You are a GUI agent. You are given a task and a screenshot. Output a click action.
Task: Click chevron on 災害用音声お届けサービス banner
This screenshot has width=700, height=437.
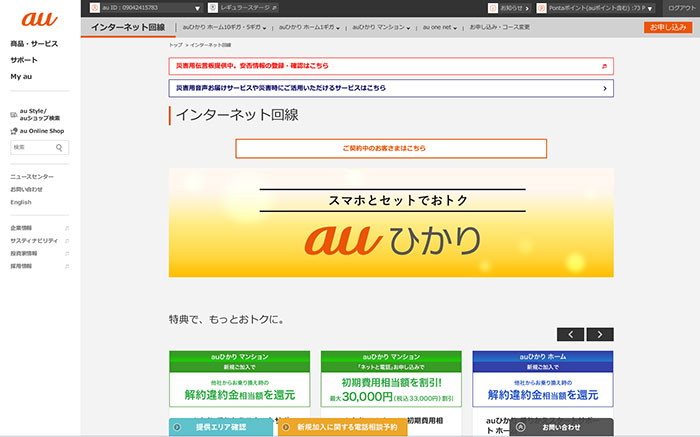click(605, 88)
